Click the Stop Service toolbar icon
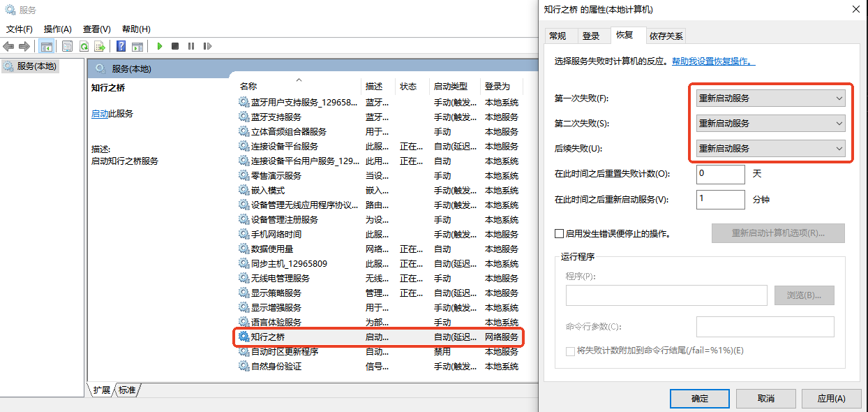 (x=175, y=46)
